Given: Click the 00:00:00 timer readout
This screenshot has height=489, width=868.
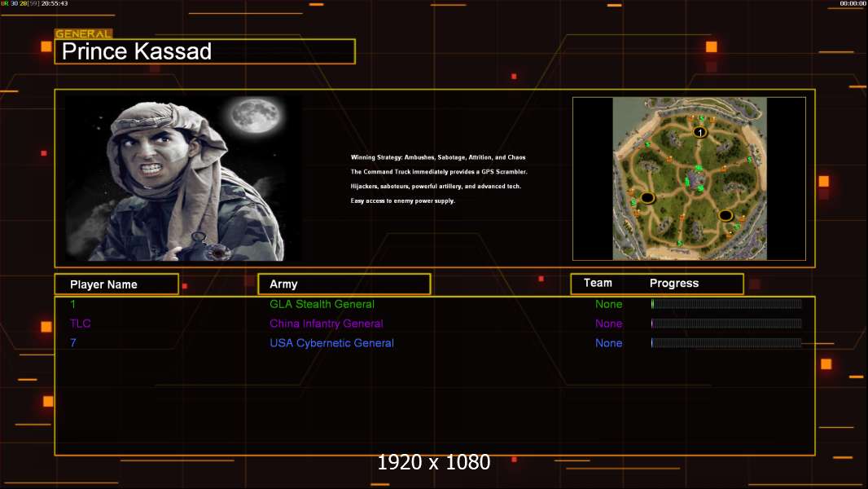Looking at the screenshot, I should click(x=853, y=3).
